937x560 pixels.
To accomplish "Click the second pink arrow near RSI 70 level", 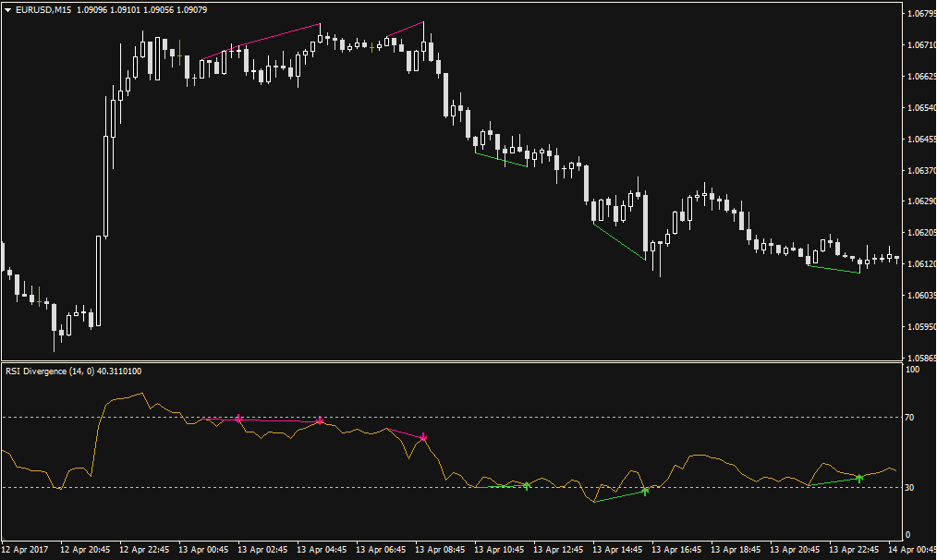I will (320, 420).
